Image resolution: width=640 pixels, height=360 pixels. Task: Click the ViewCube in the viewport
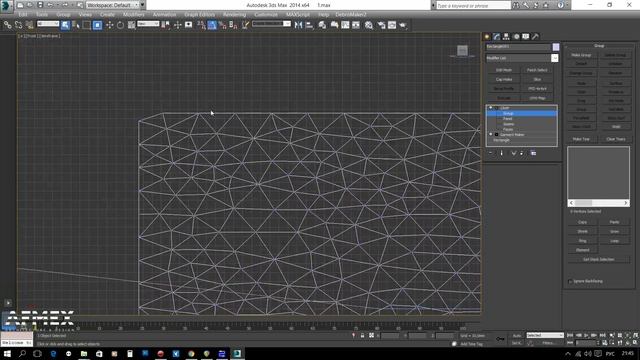pos(462,51)
